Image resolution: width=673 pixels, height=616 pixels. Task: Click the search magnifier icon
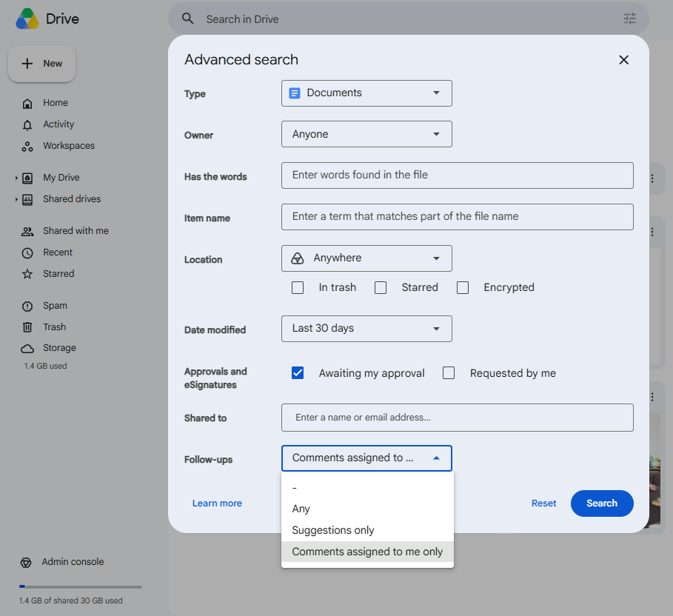[x=187, y=19]
